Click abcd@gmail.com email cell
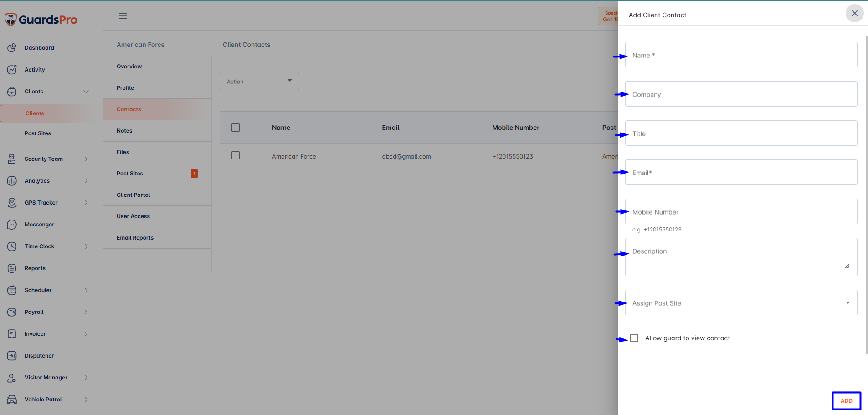 click(x=406, y=156)
